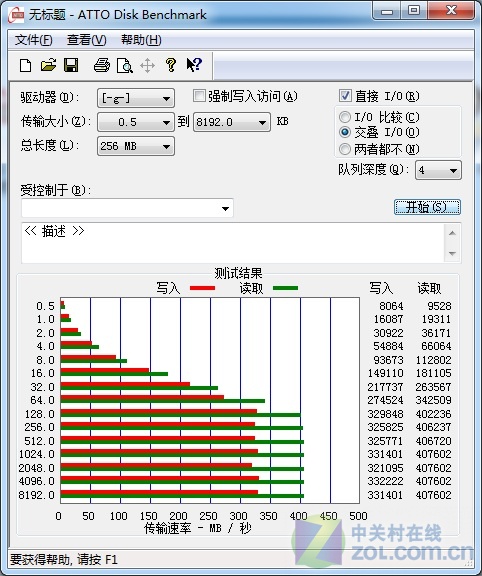Screen dimensions: 482x576
Task: Enable 强制写入访问 checkbox
Action: 199,96
